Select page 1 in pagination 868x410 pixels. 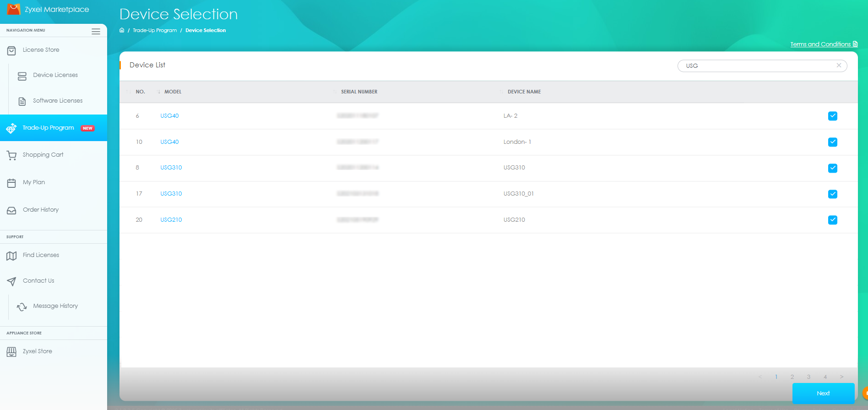pos(776,377)
